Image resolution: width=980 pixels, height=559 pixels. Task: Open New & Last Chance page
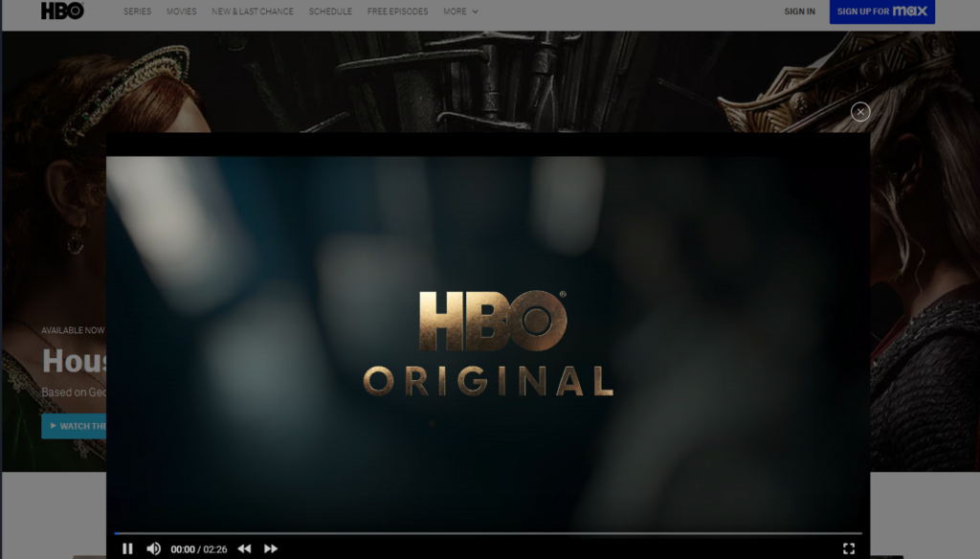[253, 11]
